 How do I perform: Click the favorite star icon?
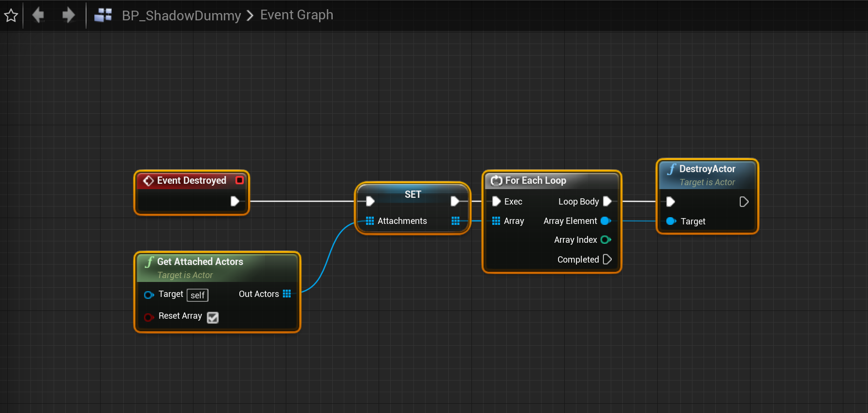coord(11,15)
